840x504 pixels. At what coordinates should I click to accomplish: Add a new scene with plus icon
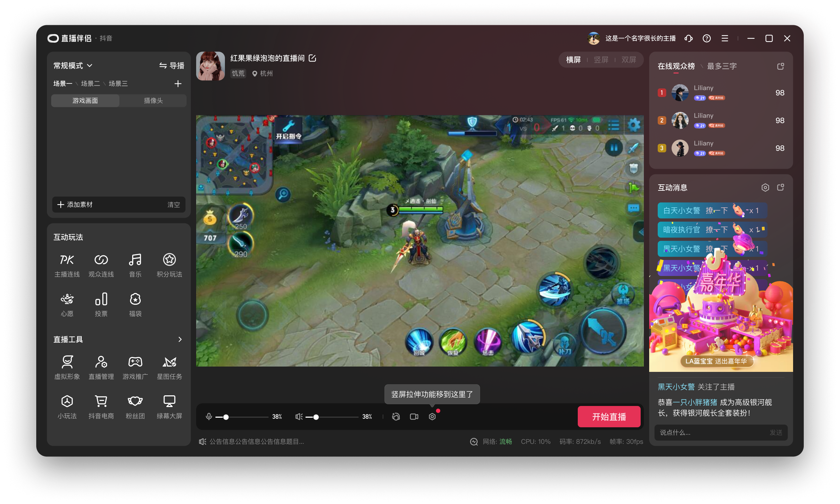click(x=178, y=83)
